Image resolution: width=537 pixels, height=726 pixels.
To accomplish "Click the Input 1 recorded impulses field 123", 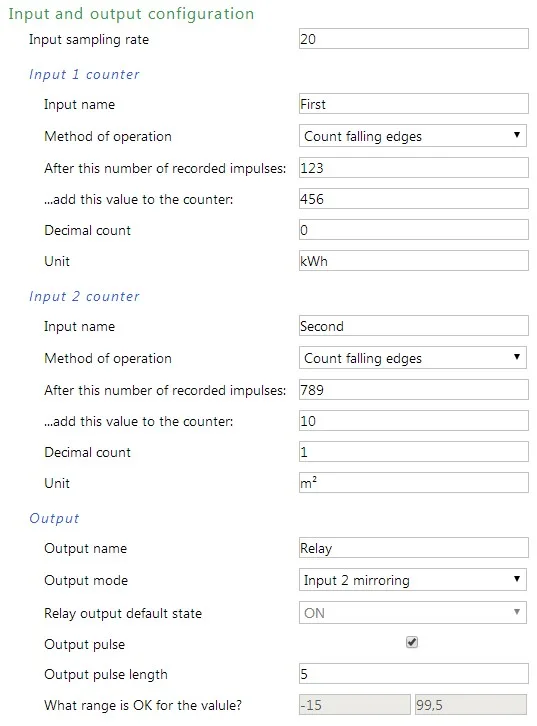I will [x=413, y=168].
